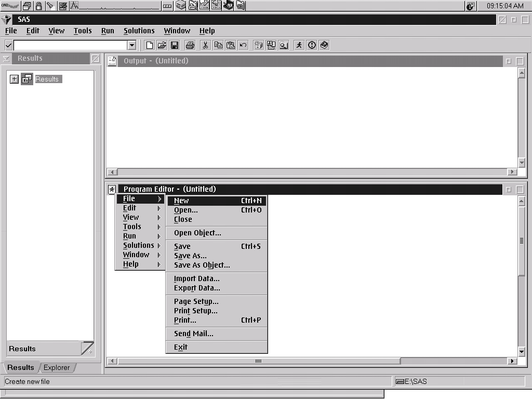Viewport: 532px width, 399px height.
Task: Click the Help book toolbar icon
Action: (324, 45)
